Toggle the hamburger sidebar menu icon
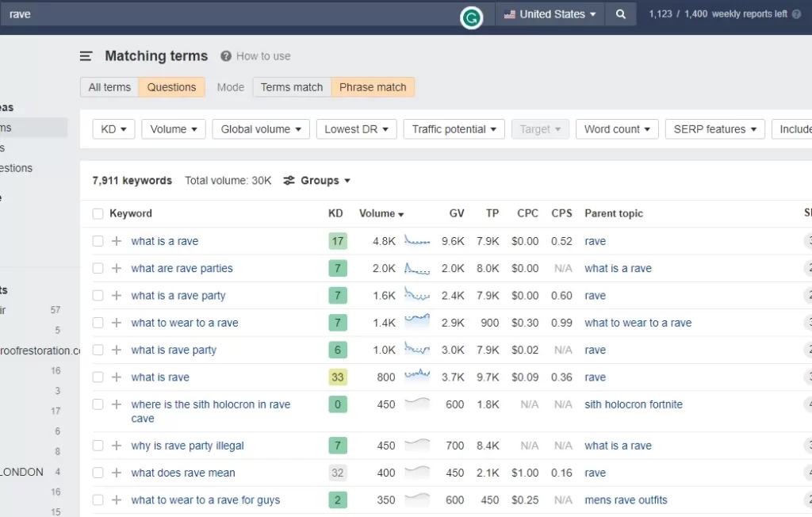Viewport: 812px width, 517px height. click(86, 56)
